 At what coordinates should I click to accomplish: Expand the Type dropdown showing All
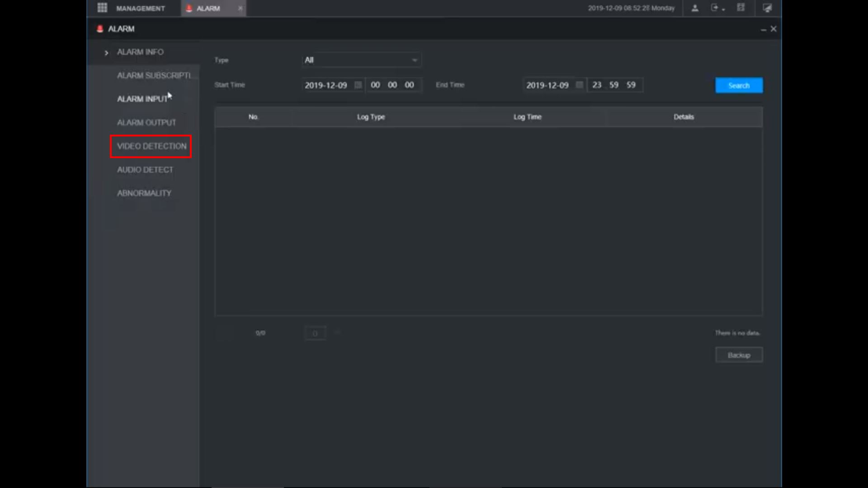click(361, 60)
